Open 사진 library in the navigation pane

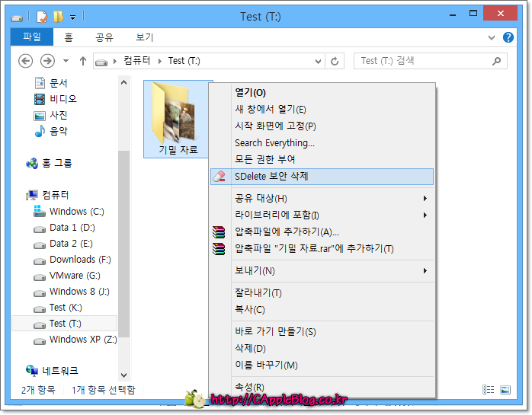51,115
